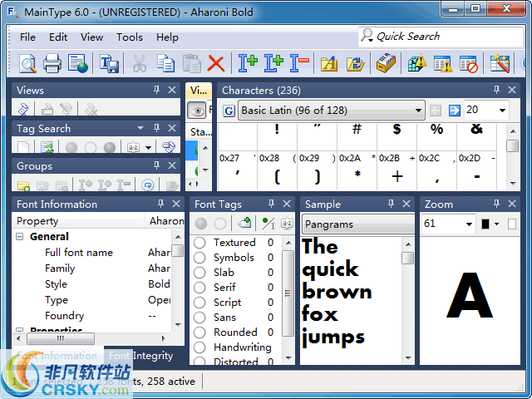The width and height of the screenshot is (532, 399).
Task: Click the table with blocked sign icon
Action: [x=469, y=64]
